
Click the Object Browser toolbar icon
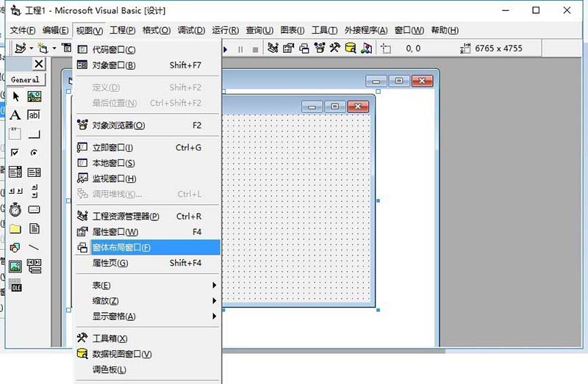[320, 48]
